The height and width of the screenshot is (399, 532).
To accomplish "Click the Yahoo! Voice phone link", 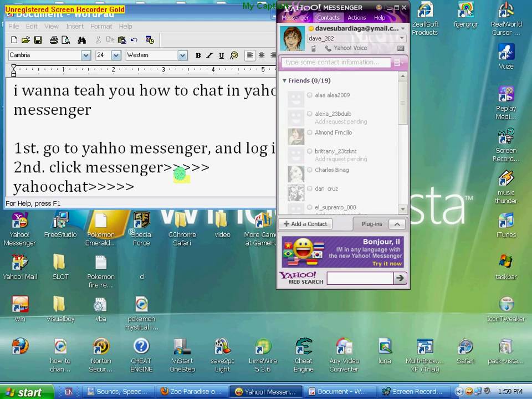I will [346, 48].
